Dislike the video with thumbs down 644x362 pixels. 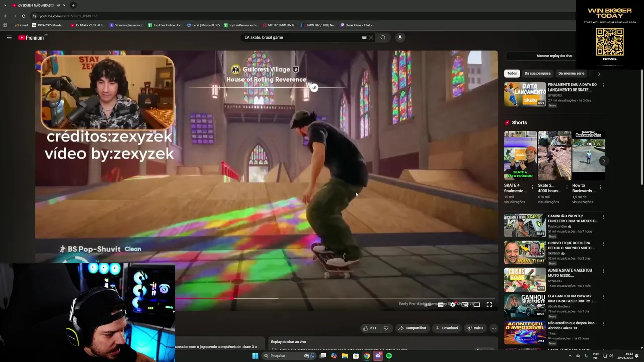[386, 328]
